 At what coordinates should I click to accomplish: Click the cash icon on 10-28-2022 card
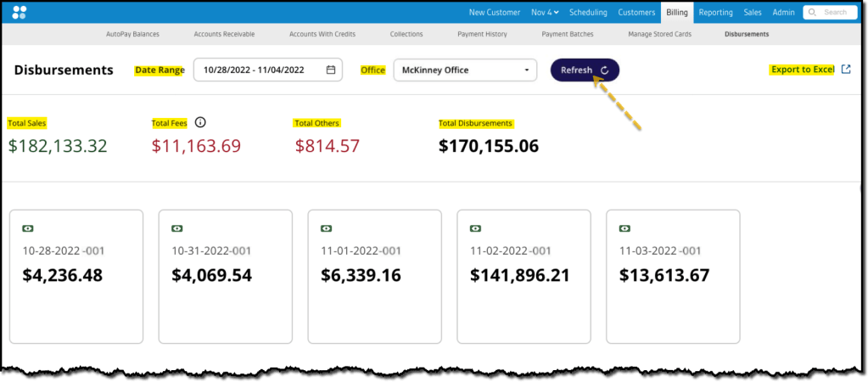[x=29, y=228]
